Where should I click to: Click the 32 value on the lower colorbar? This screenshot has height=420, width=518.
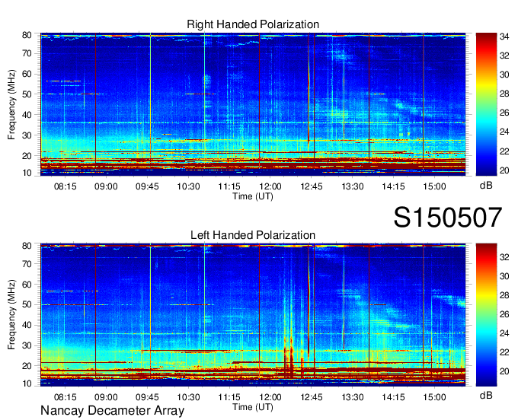pos(504,257)
